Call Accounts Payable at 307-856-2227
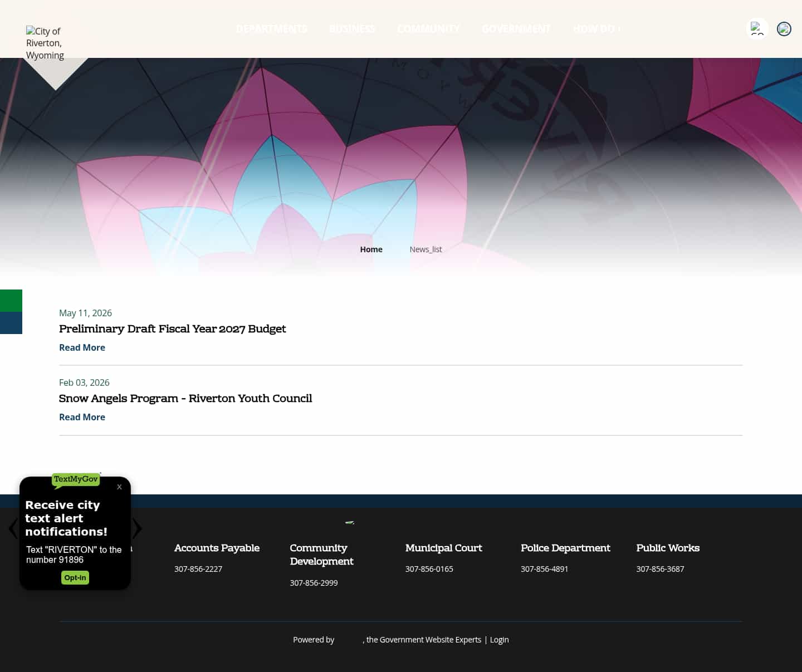 198,569
